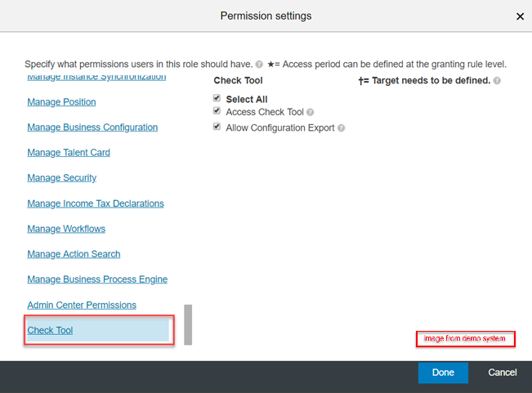532x393 pixels.
Task: Select Manage Income Tax Declarations
Action: (96, 203)
